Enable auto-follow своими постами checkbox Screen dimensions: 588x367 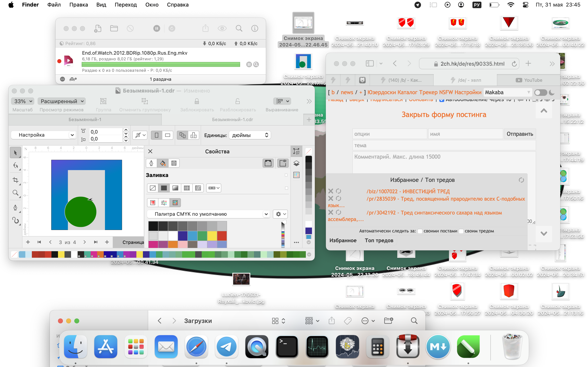pyautogui.click(x=420, y=231)
